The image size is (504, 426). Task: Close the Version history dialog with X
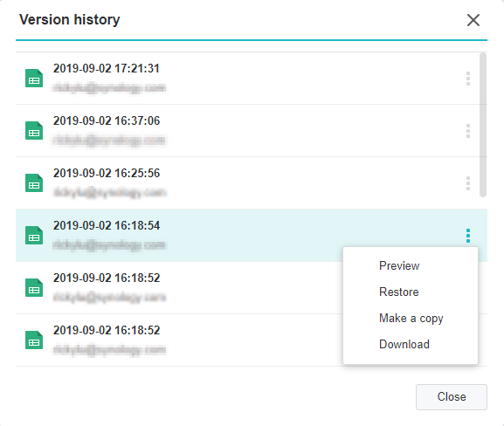click(x=473, y=20)
